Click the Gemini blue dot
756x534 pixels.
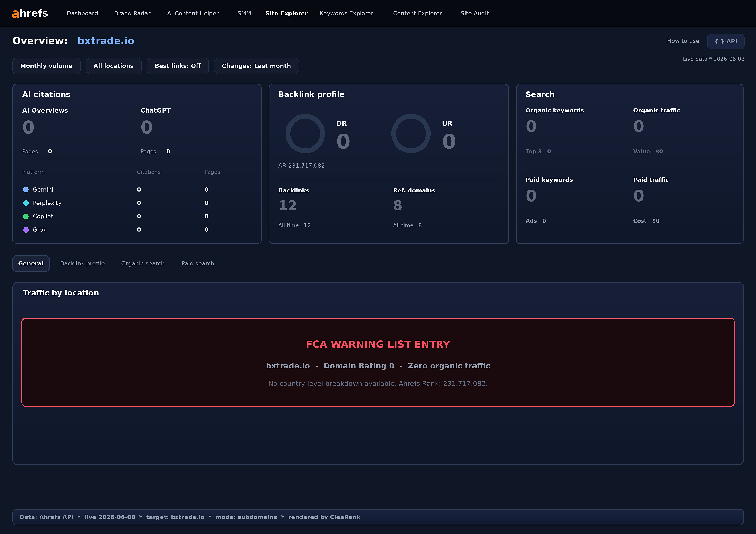(x=26, y=189)
